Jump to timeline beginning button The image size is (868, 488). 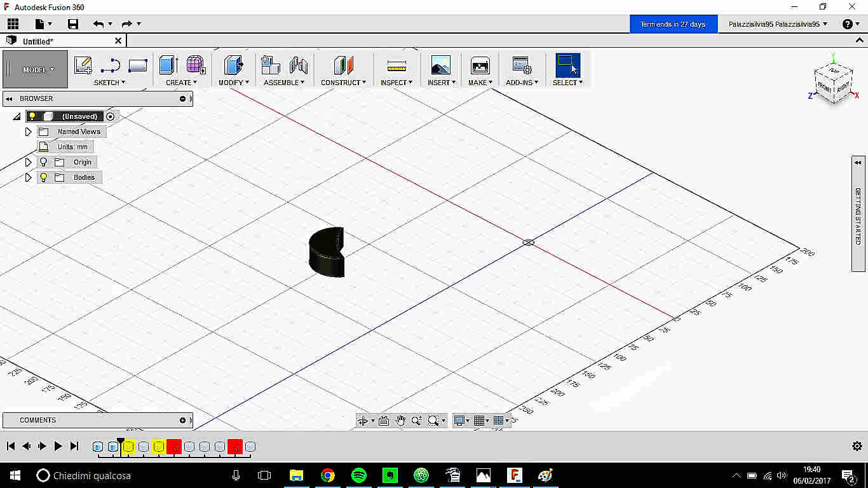click(11, 446)
